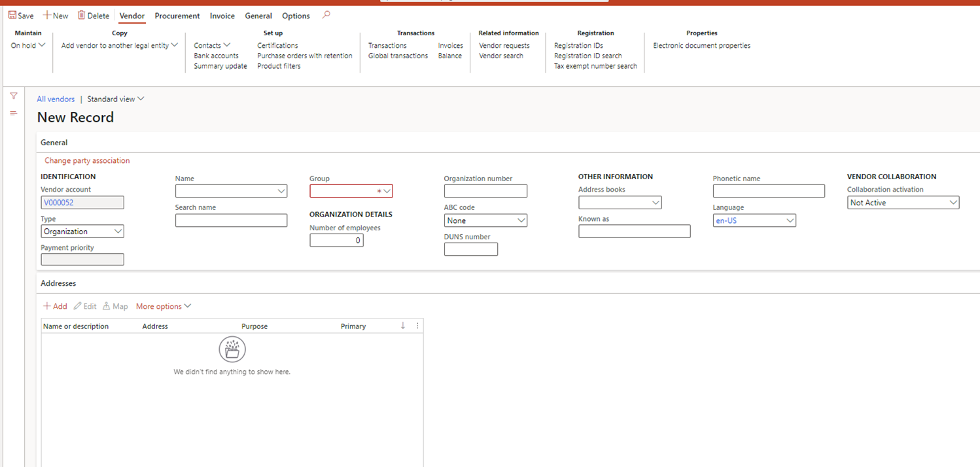
Task: Click the sort arrow in Primary column
Action: tap(403, 326)
